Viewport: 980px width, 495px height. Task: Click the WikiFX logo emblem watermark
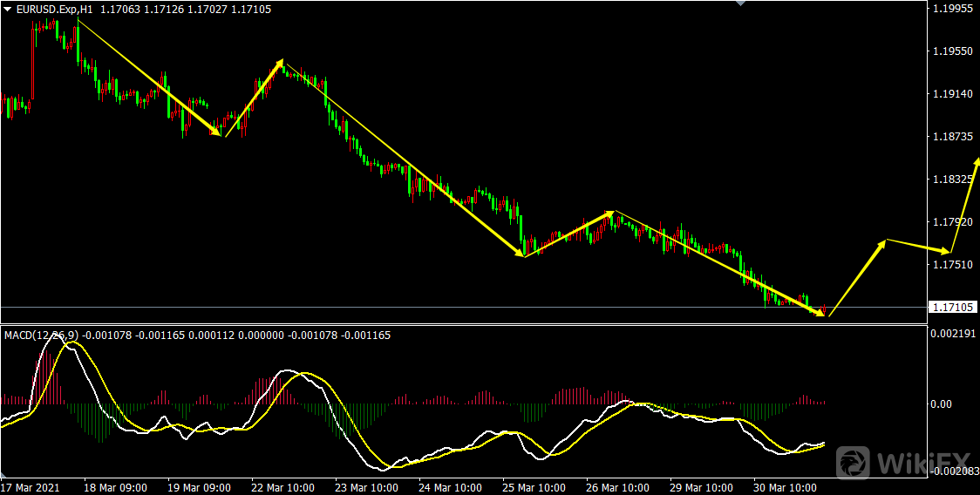[854, 462]
